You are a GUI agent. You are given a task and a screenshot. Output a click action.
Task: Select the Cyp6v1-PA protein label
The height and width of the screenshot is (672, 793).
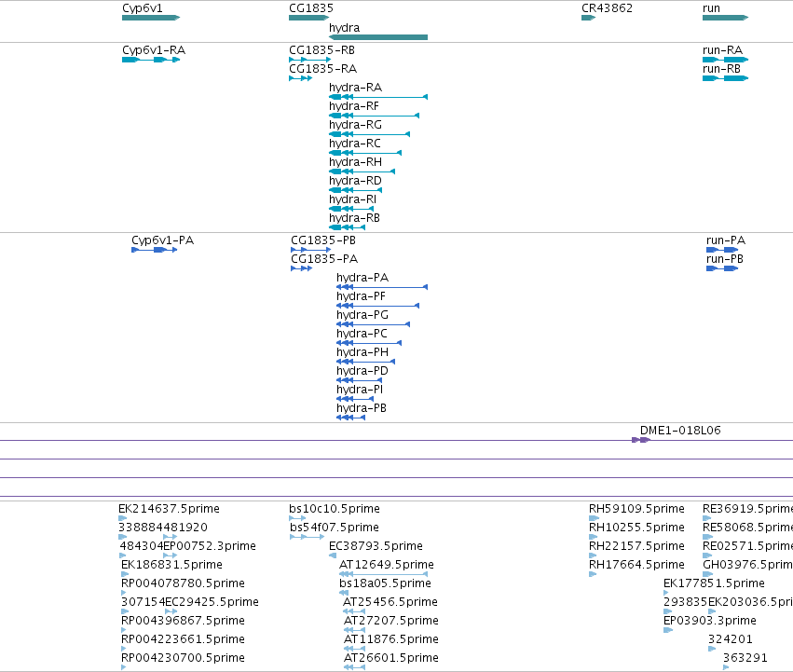tap(162, 240)
